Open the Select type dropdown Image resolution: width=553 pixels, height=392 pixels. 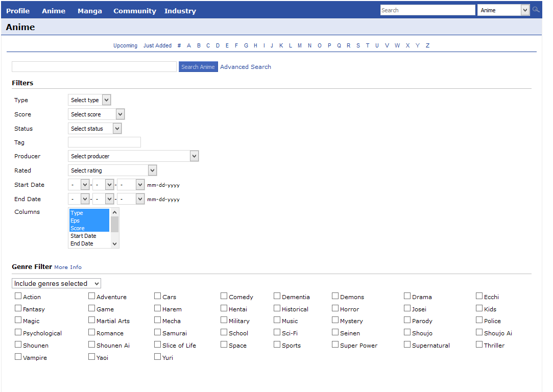[x=89, y=100]
